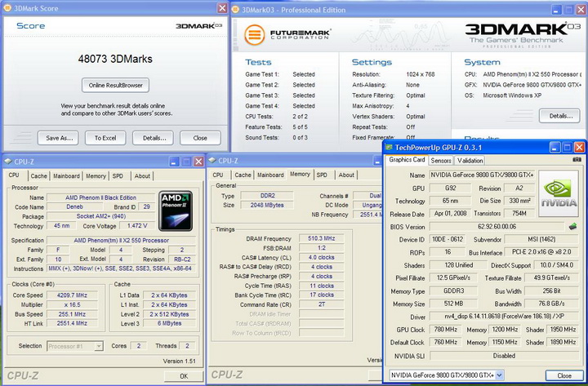Click the Close button in GPU-Z
Screen dimensions: 588x386
(564, 375)
